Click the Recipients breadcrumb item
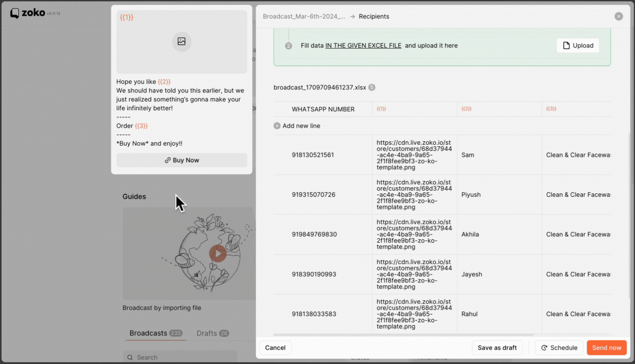The image size is (635, 364). (374, 16)
